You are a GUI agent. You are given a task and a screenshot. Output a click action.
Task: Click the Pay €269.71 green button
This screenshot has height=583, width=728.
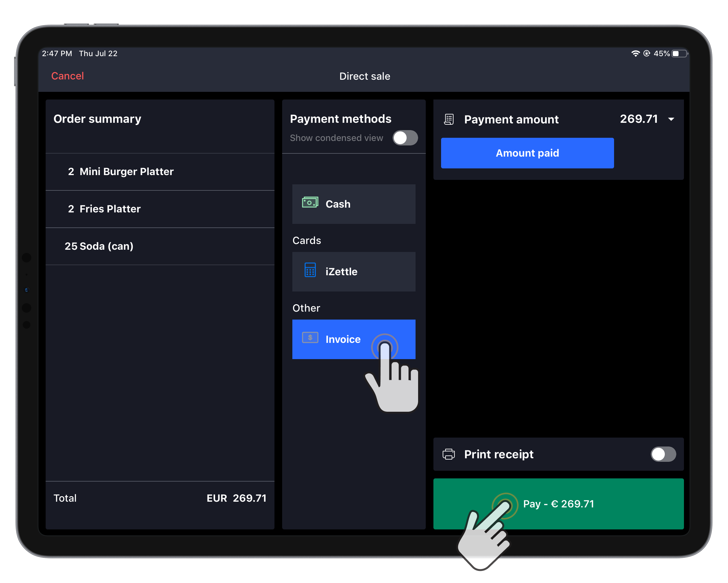coord(558,504)
